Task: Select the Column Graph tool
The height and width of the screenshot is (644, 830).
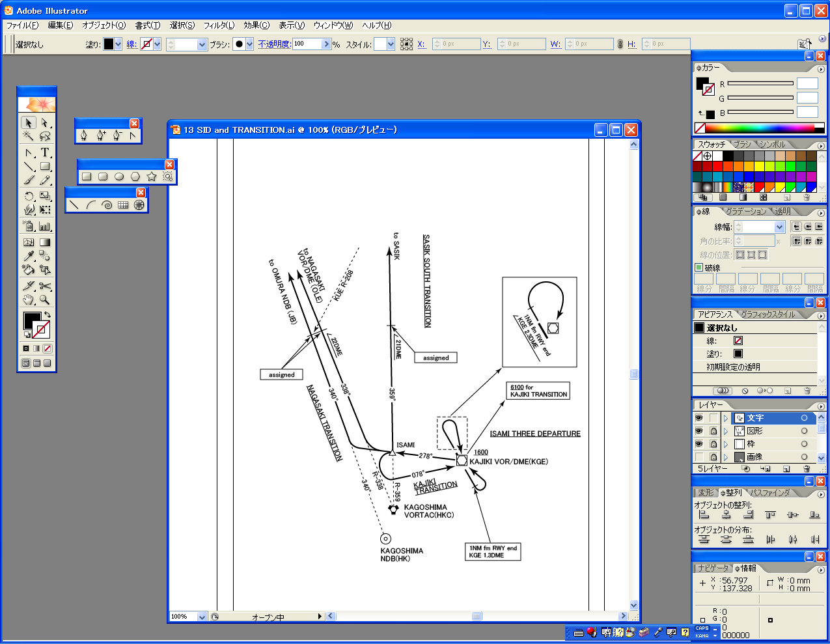Action: coord(45,226)
